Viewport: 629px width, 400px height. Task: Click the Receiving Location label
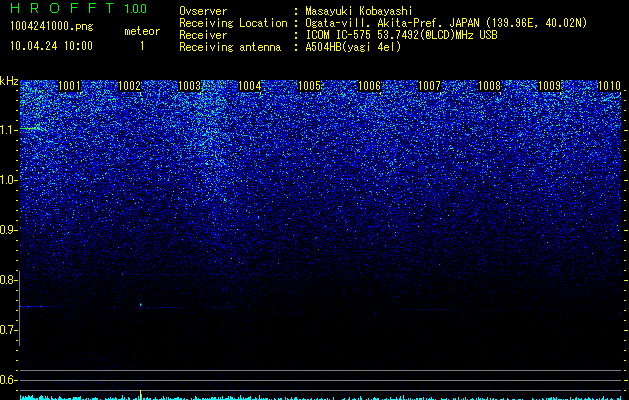tap(233, 23)
